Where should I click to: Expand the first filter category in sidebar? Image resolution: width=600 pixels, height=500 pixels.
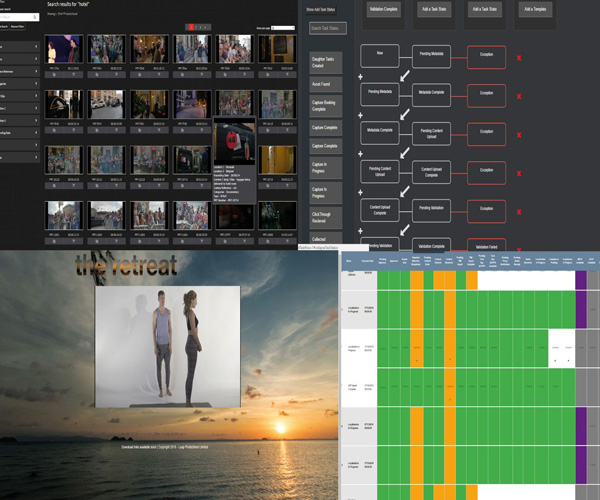click(x=39, y=46)
